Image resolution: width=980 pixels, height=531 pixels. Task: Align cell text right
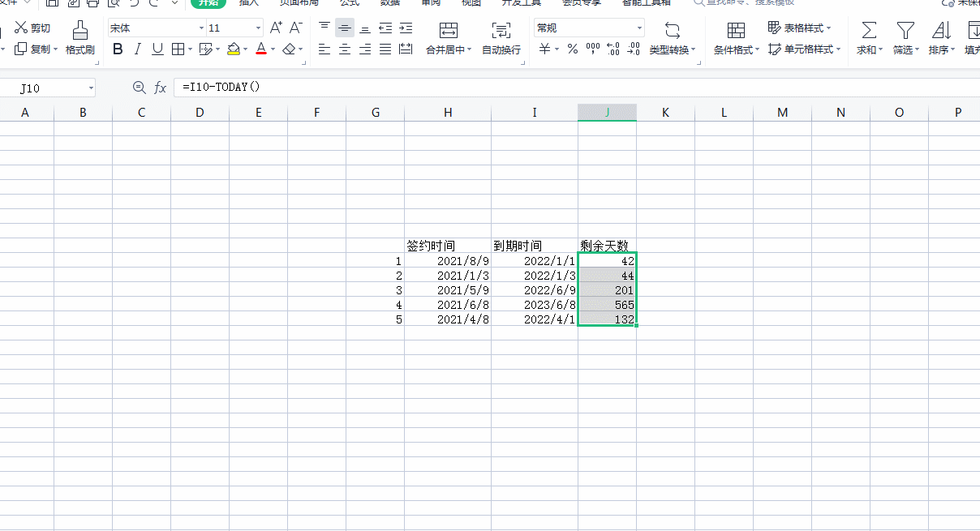[x=365, y=49]
